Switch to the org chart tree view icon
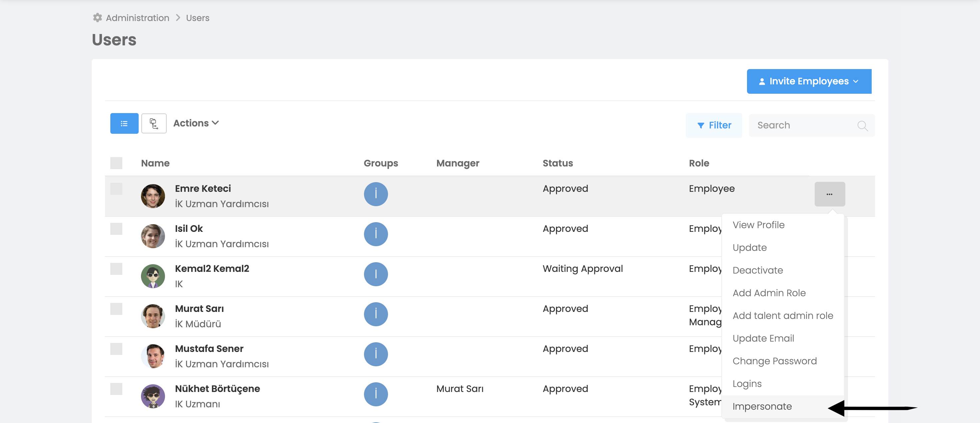The width and height of the screenshot is (980, 423). point(154,123)
